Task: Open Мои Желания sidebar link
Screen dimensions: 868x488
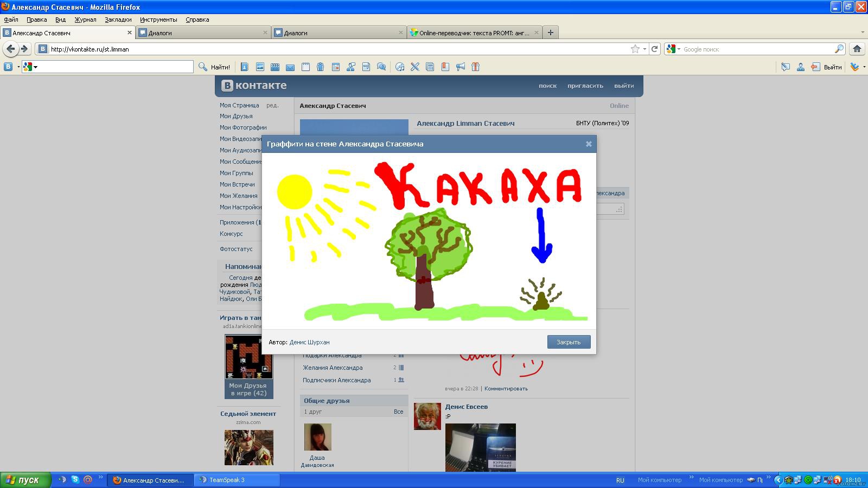Action: [239, 196]
